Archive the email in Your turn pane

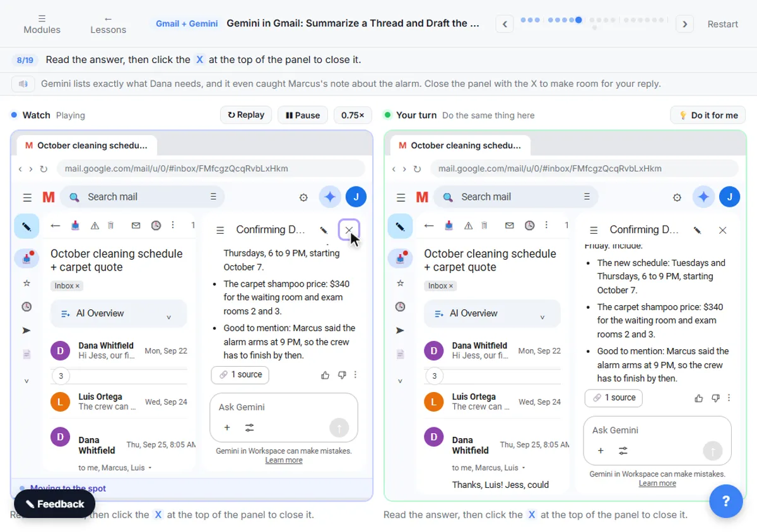(449, 225)
